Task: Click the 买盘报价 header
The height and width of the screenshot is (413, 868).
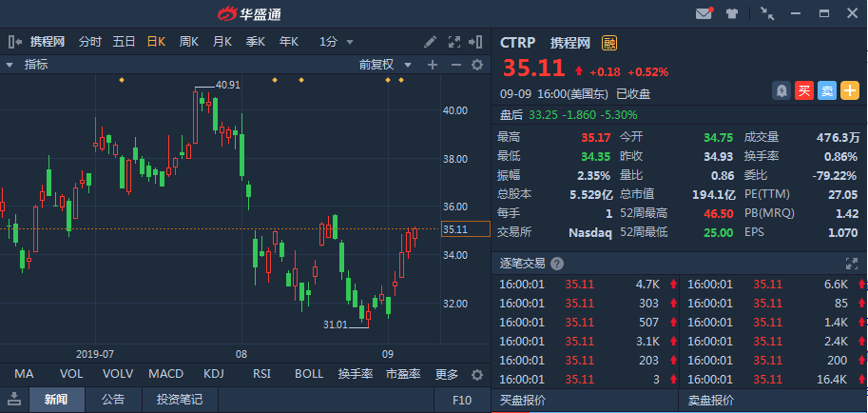Action: (523, 400)
